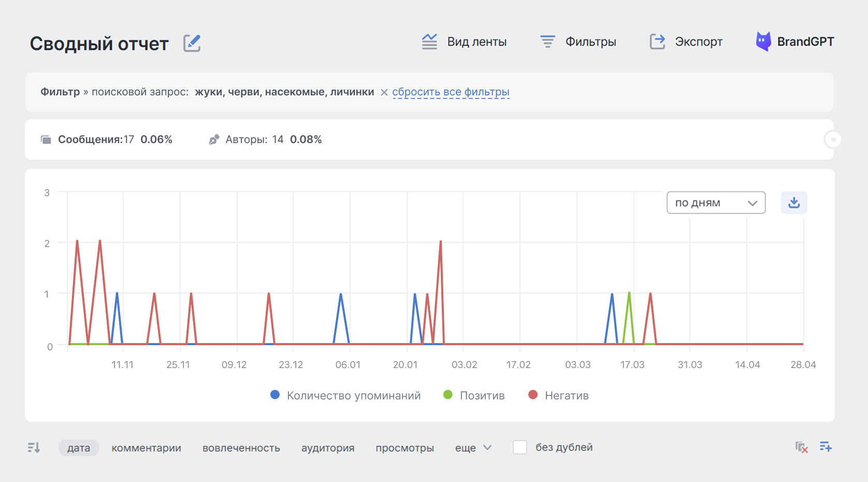Viewport: 868px width, 482px height.
Task: Click the search query text жуки, черви
Action: 284,92
